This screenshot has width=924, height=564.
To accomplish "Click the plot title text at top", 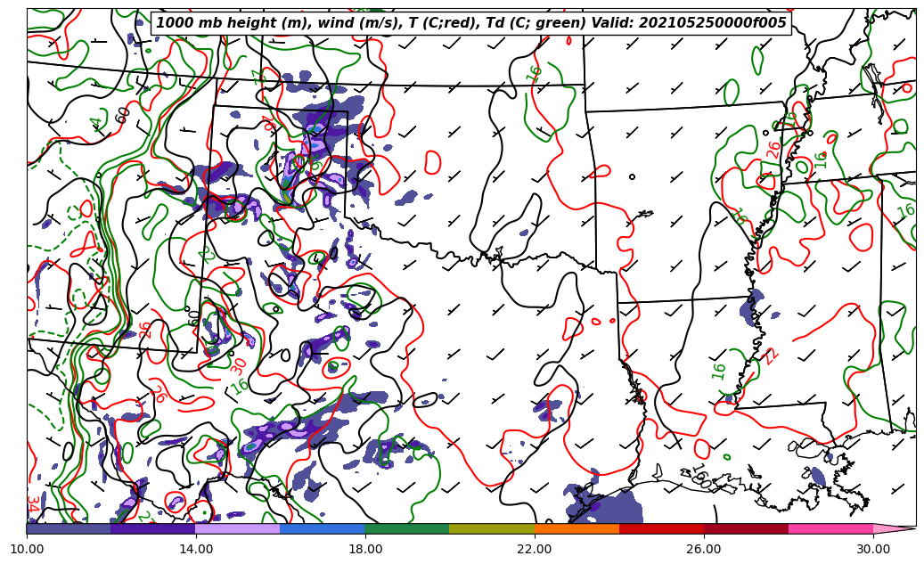I will (471, 23).
